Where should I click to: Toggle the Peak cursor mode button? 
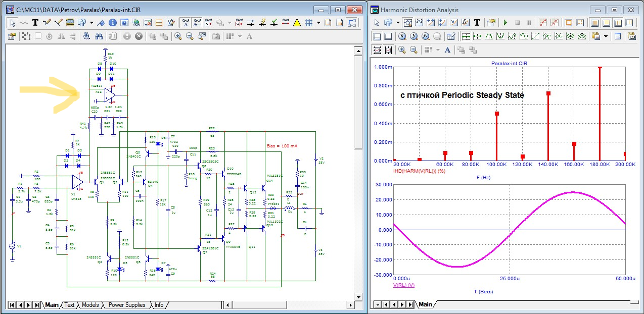[488, 36]
